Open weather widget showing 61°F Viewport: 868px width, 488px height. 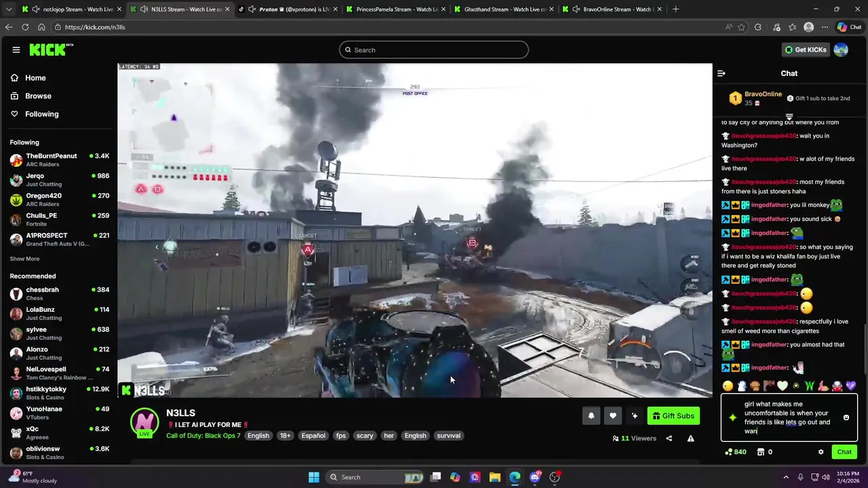point(32,477)
